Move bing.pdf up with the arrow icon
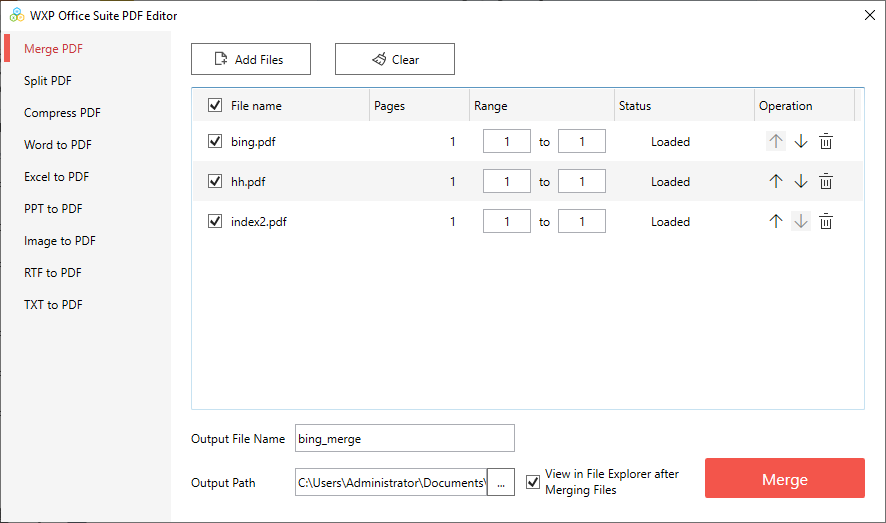The width and height of the screenshot is (886, 523). 776,141
